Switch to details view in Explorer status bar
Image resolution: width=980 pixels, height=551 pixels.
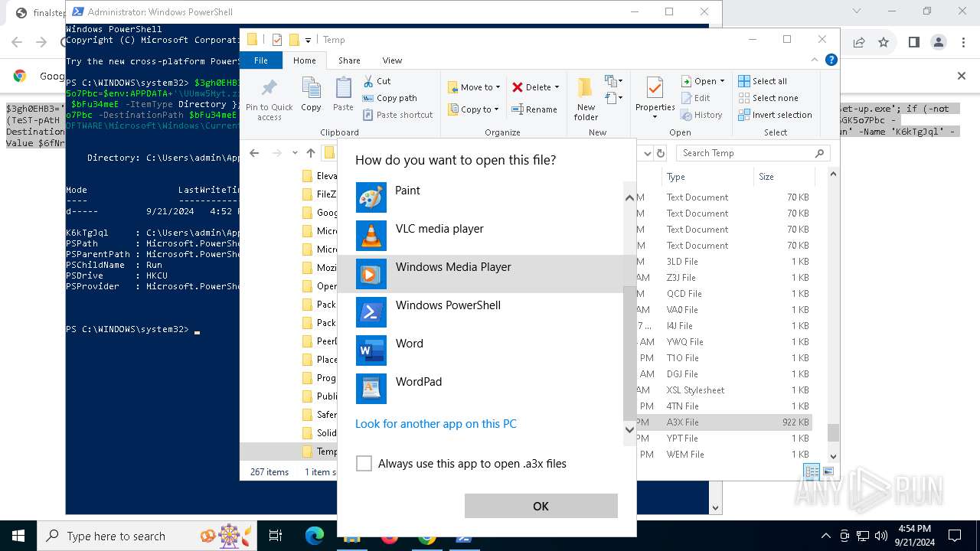(812, 471)
